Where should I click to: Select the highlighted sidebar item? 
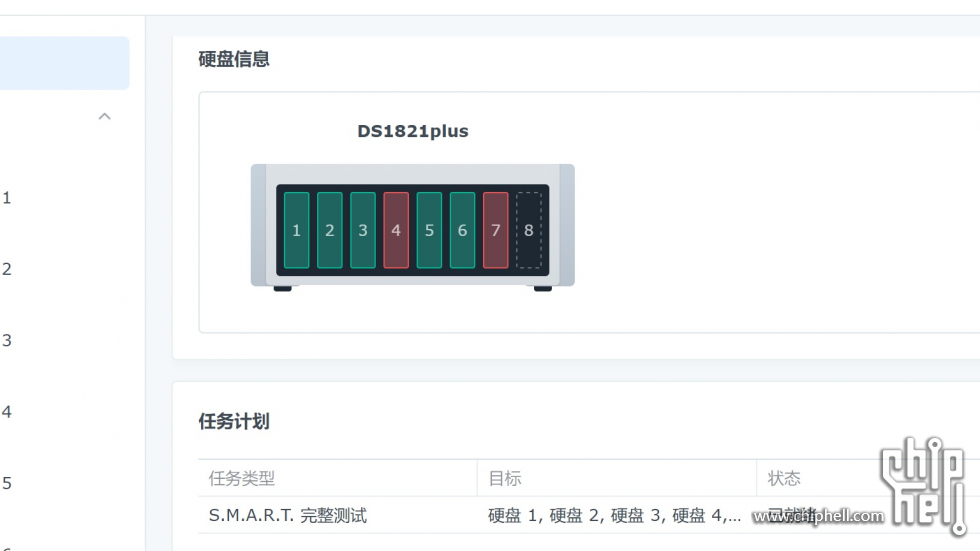[x=64, y=63]
